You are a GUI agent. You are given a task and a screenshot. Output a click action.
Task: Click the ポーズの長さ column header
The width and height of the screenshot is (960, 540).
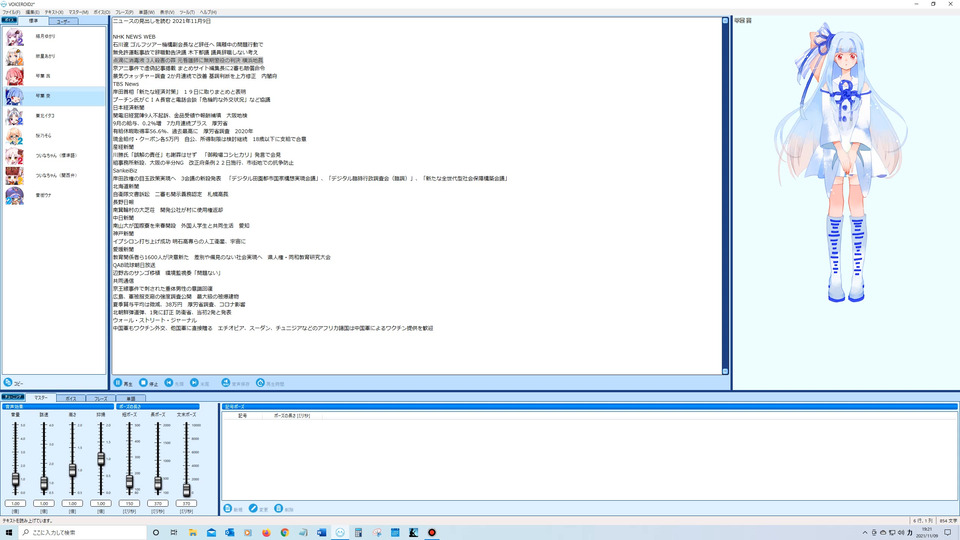(x=292, y=416)
